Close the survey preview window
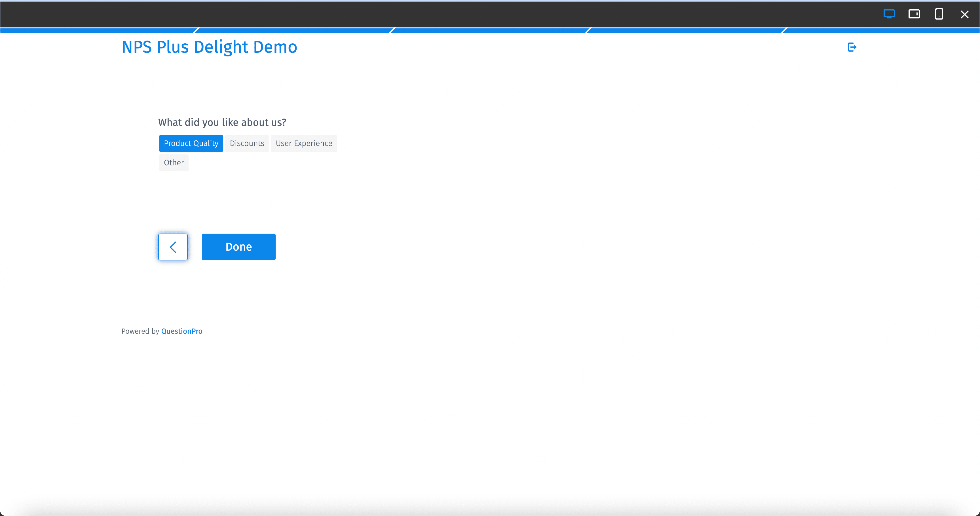Screen dimensions: 980x516 coord(965,14)
